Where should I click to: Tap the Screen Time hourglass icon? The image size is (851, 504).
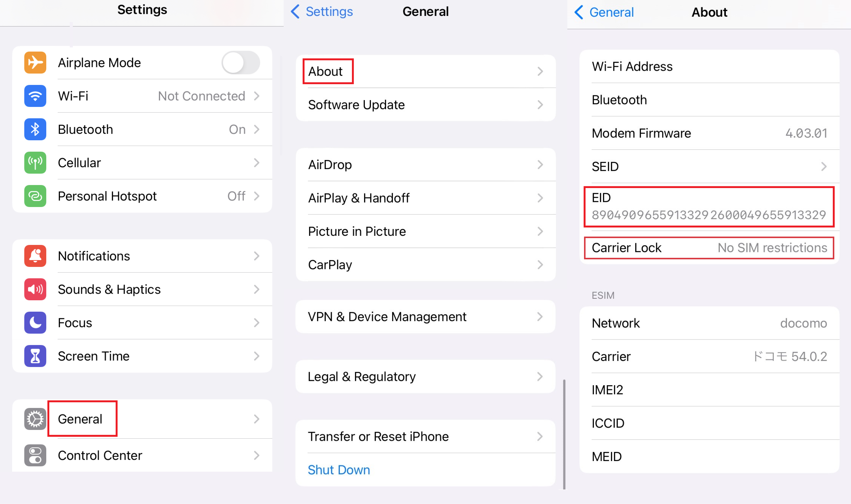click(35, 356)
